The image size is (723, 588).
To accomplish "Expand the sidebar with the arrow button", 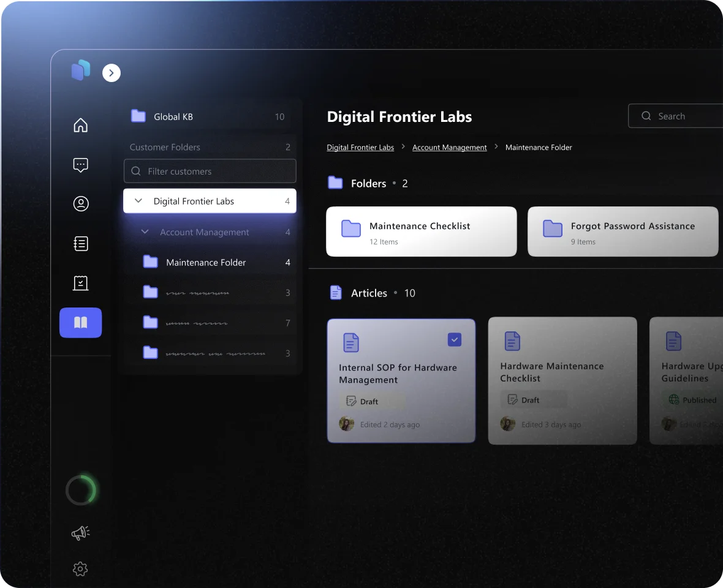I will point(111,73).
